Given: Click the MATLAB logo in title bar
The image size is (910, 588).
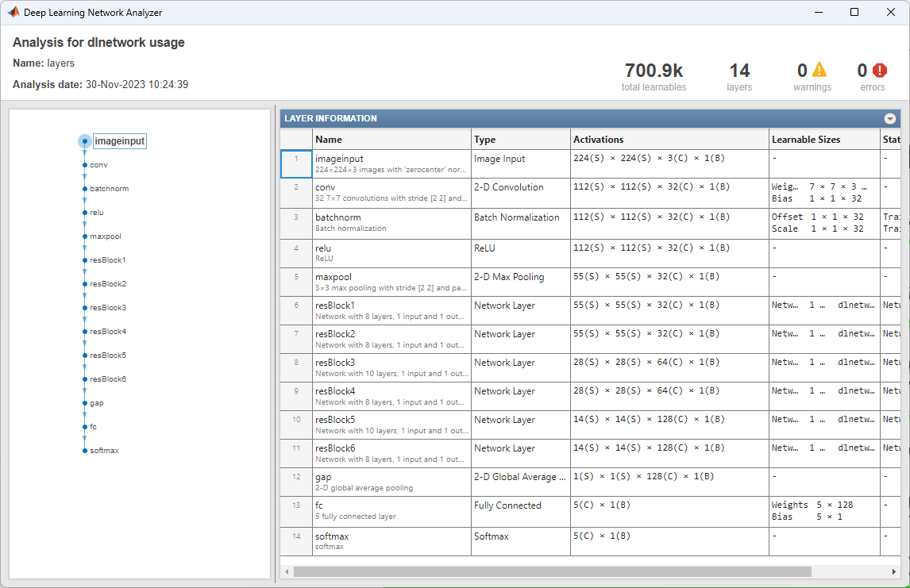Looking at the screenshot, I should click(13, 12).
